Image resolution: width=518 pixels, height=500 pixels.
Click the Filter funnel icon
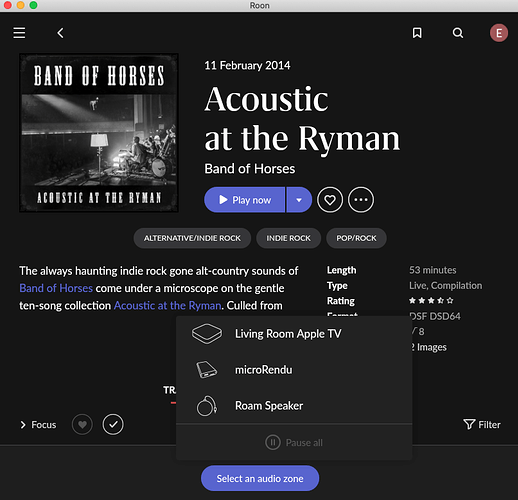tap(469, 424)
